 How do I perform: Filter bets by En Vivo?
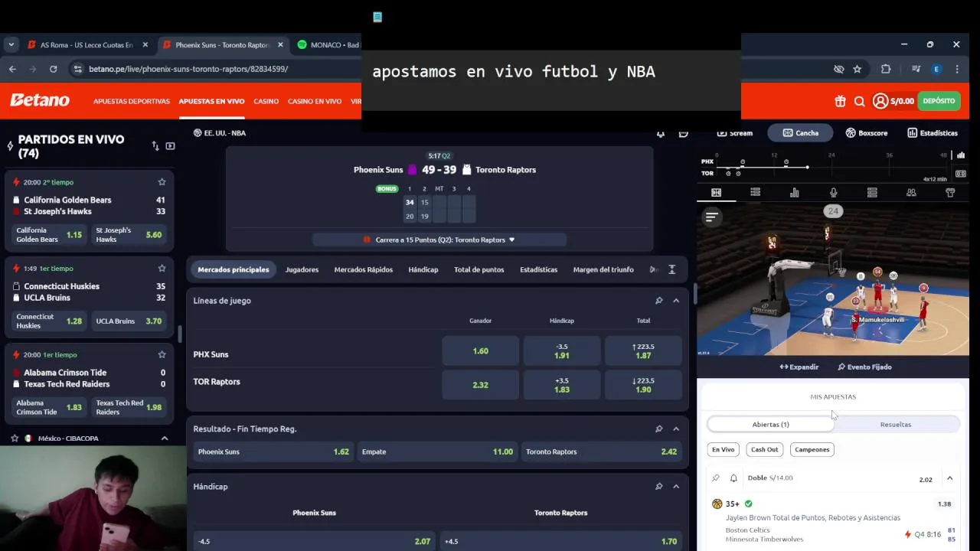click(723, 450)
